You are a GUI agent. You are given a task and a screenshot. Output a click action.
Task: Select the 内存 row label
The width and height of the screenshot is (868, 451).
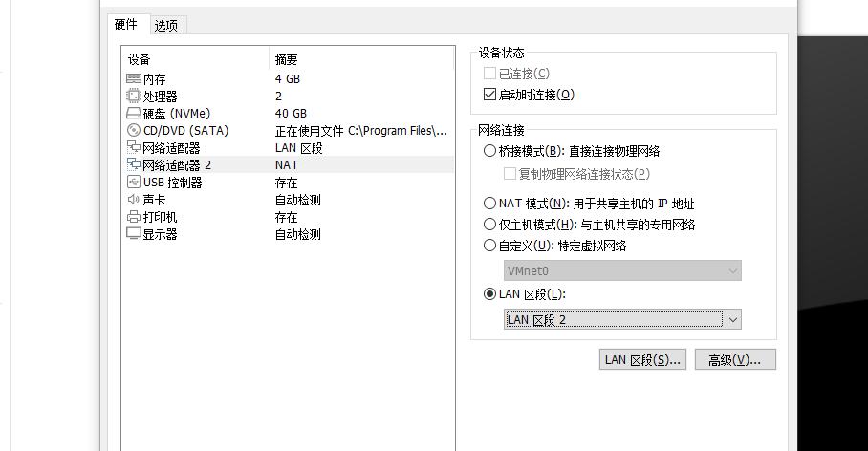pyautogui.click(x=155, y=79)
